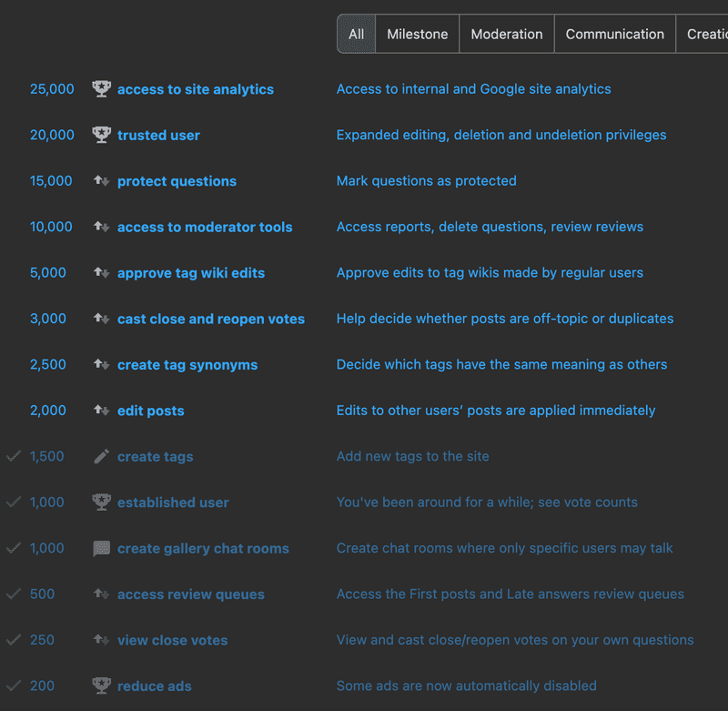Open view close votes link

(172, 640)
